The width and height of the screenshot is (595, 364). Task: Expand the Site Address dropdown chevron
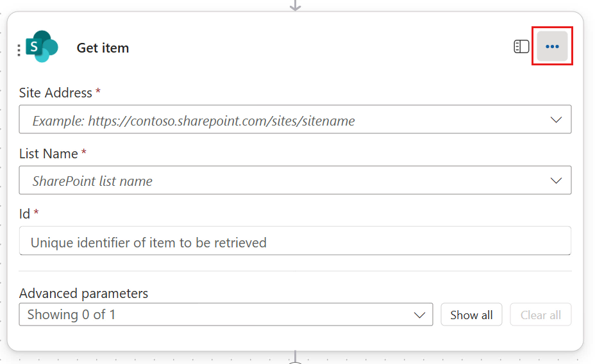coord(556,120)
